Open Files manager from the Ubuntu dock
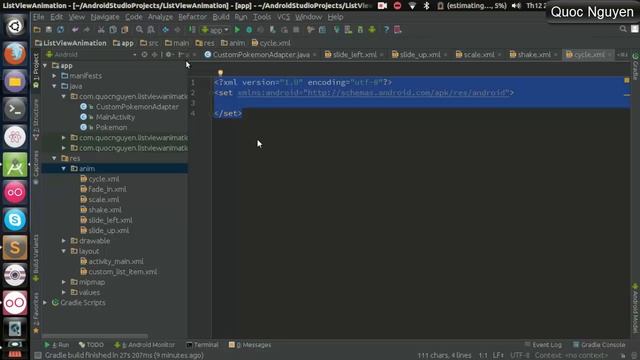Screen dimensions: 640x360 click(x=15, y=81)
